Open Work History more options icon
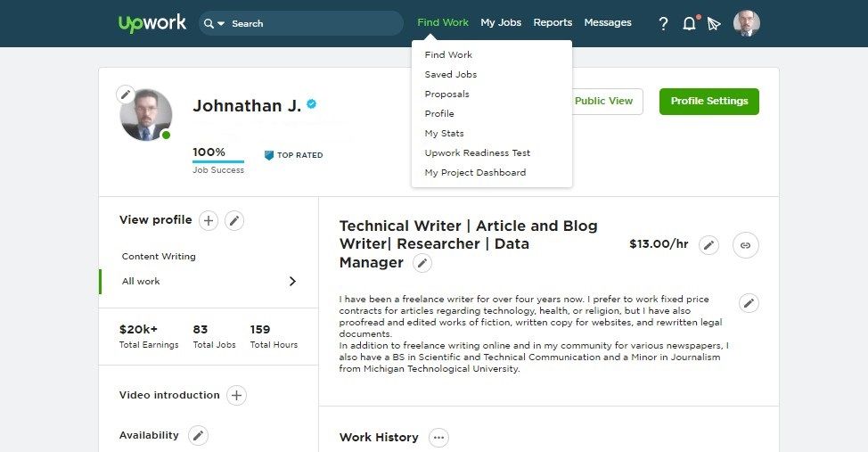 (x=438, y=438)
